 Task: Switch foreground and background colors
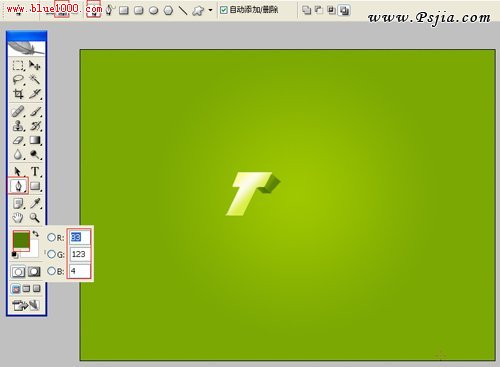point(36,233)
